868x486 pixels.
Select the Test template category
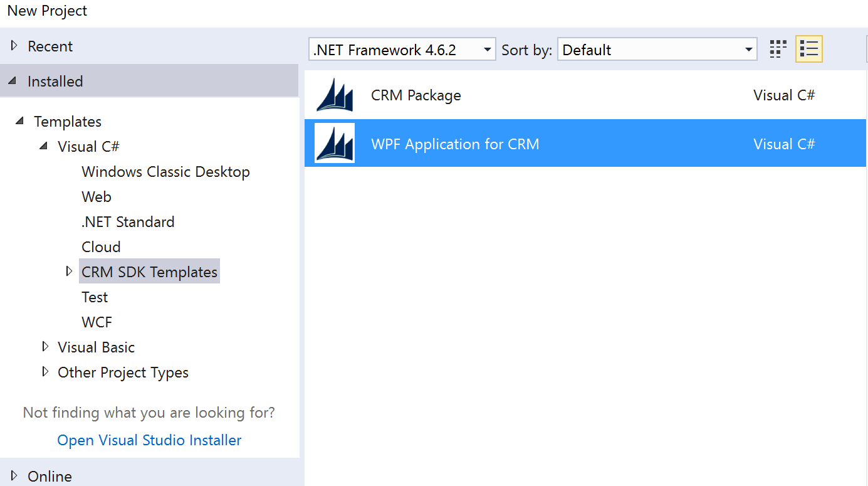click(x=95, y=297)
